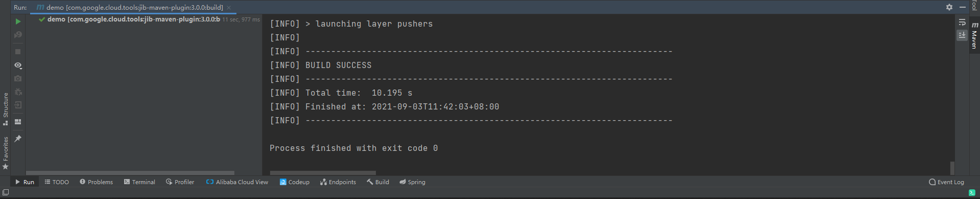980x199 pixels.
Task: Toggle soft-wrap in console output
Action: pyautogui.click(x=962, y=23)
